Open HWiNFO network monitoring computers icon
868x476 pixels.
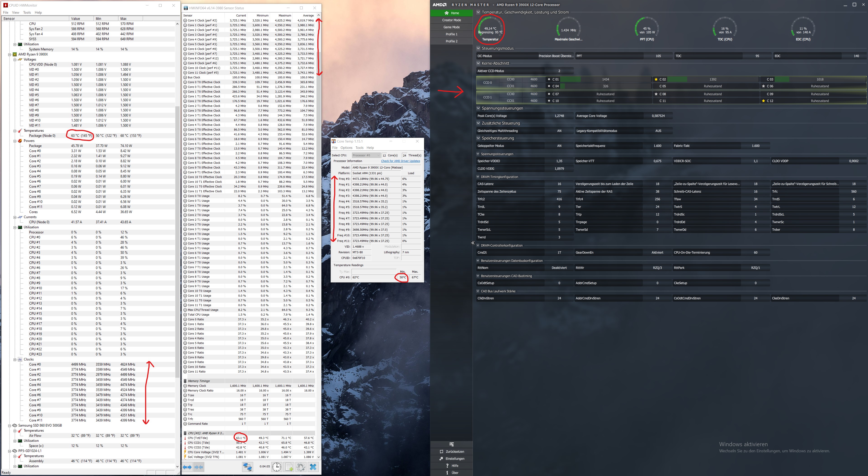point(248,467)
